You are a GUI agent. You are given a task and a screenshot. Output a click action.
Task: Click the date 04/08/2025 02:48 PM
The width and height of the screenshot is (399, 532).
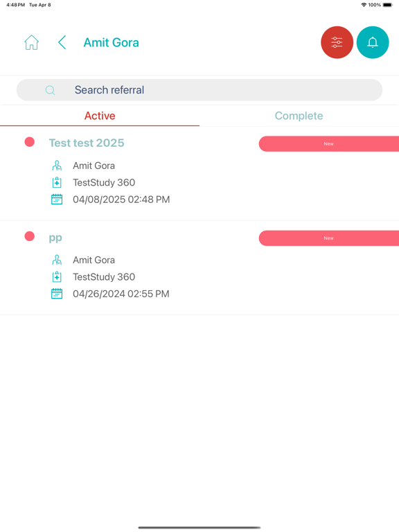coord(121,199)
